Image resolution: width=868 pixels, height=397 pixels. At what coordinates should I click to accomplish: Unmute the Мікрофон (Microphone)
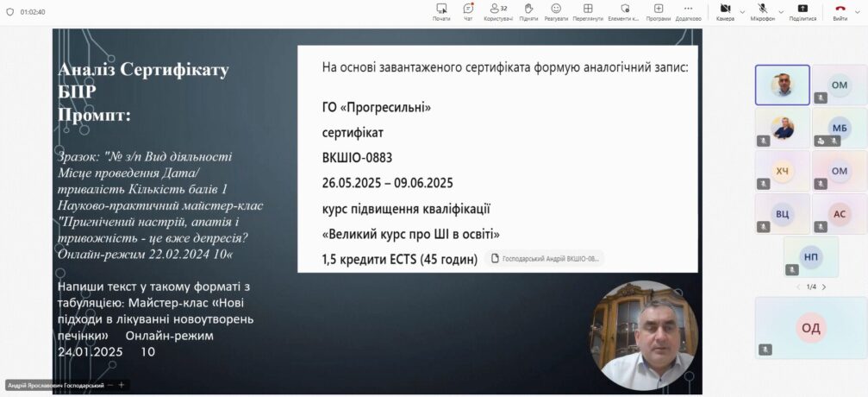point(762,11)
